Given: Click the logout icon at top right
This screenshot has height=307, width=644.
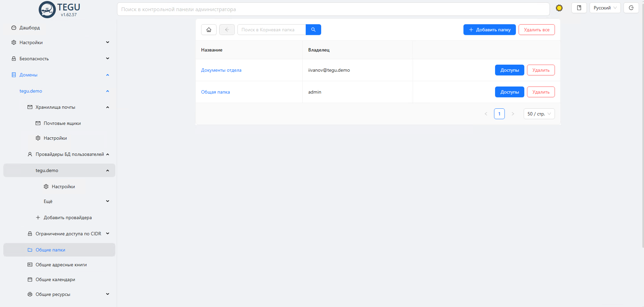Looking at the screenshot, I should tap(631, 8).
